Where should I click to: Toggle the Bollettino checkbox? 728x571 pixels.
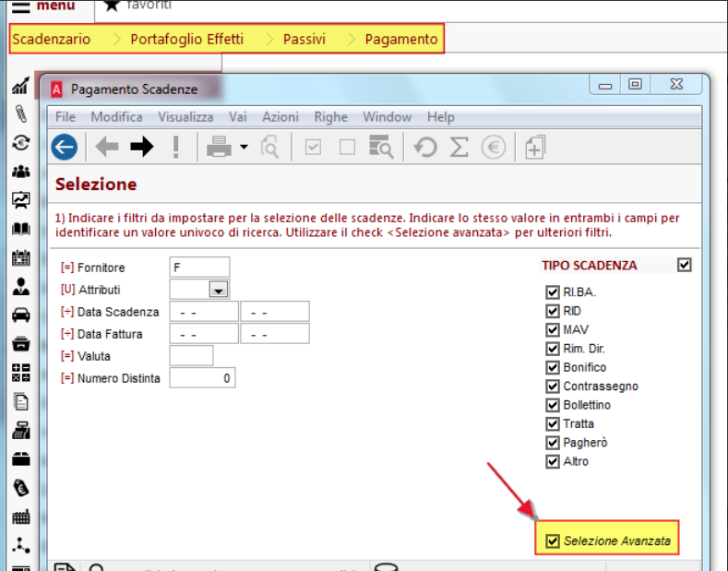click(x=552, y=405)
